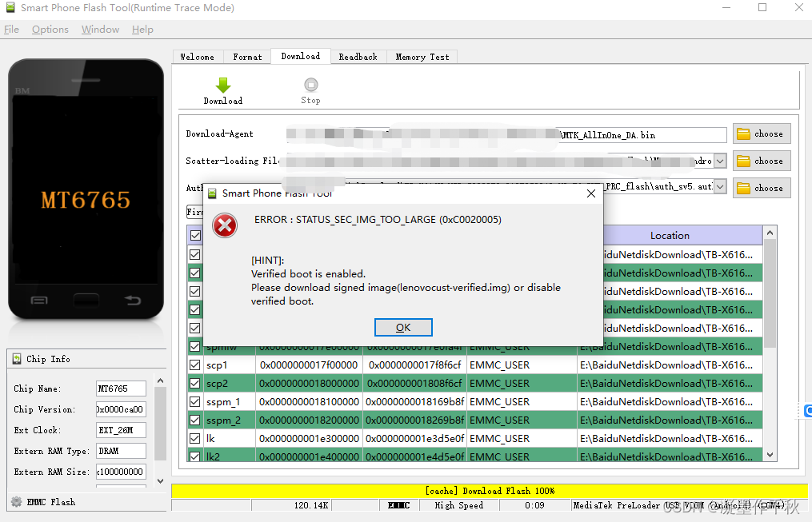
Task: Uncheck the sspm_1 partition checkbox
Action: click(194, 401)
